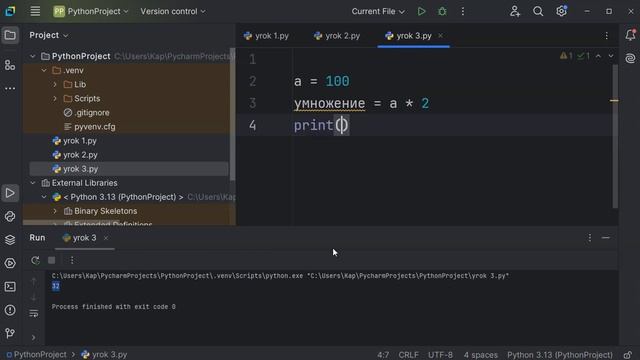640x360 pixels.
Task: Go to next highlighted error arrow
Action: [611, 56]
